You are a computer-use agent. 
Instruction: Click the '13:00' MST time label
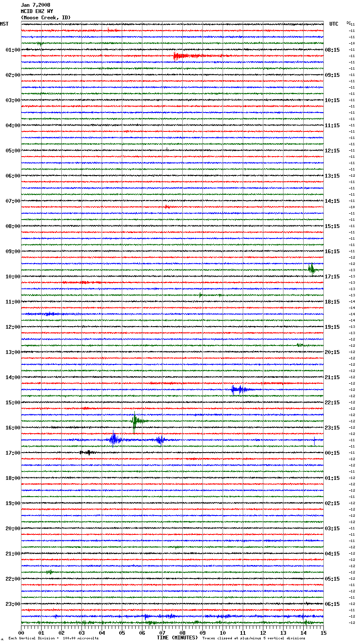coord(13,352)
